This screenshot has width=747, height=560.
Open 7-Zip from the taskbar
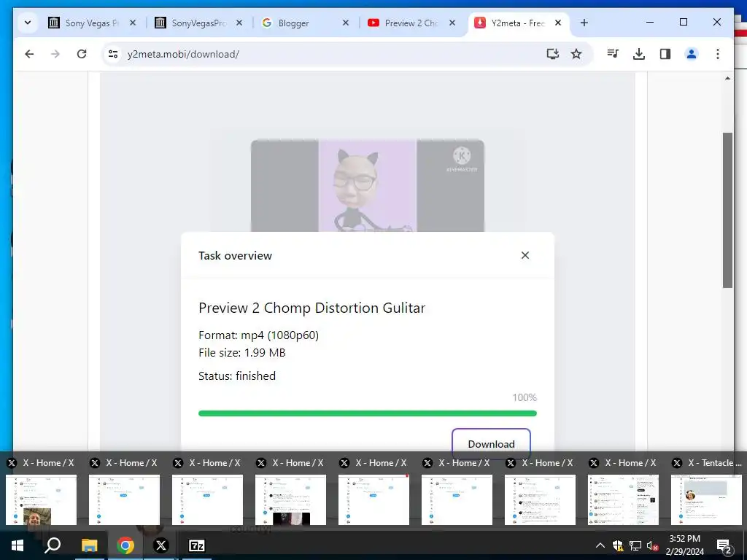(x=197, y=545)
